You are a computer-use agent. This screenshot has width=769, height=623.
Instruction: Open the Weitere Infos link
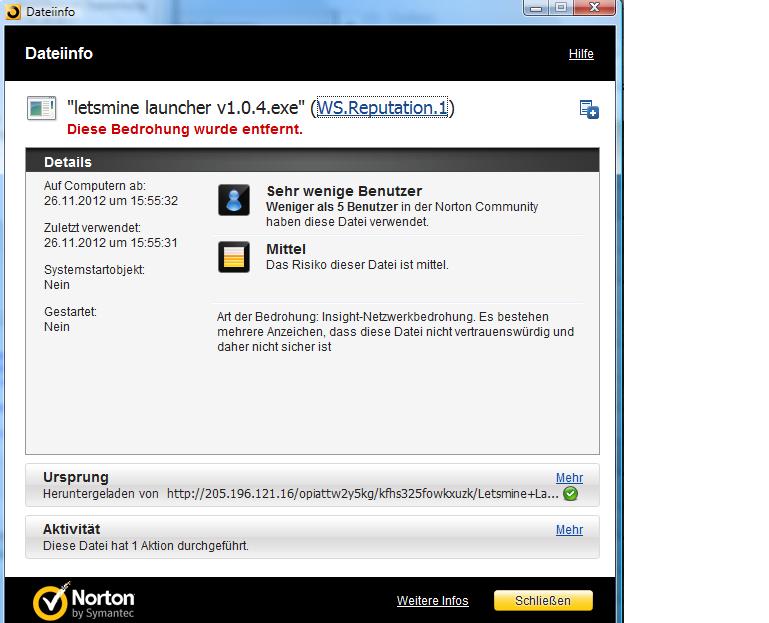coord(432,601)
